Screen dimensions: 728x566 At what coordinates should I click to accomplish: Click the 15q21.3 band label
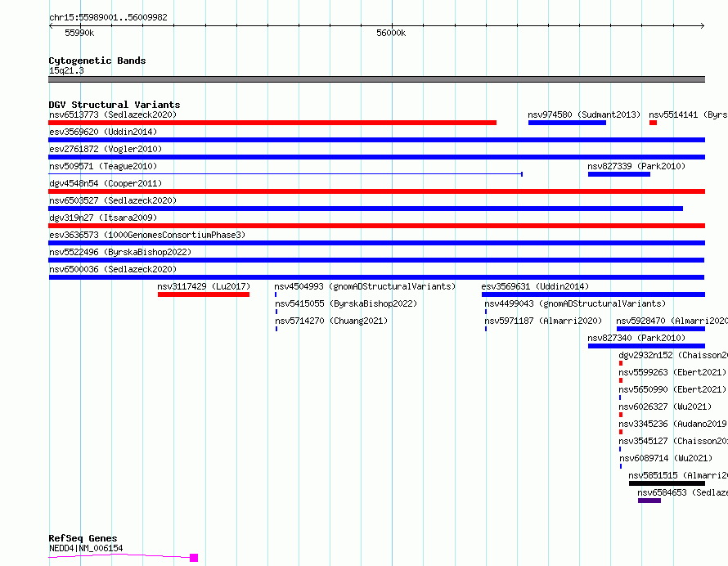(x=66, y=70)
